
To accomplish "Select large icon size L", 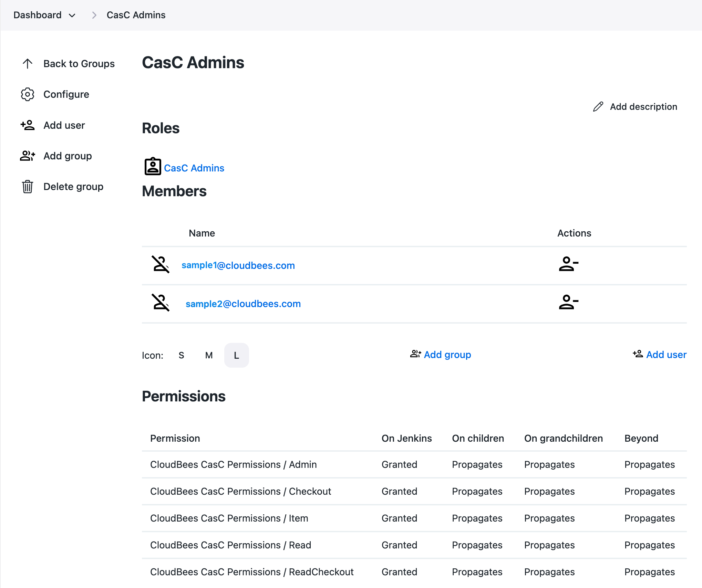I will point(237,355).
